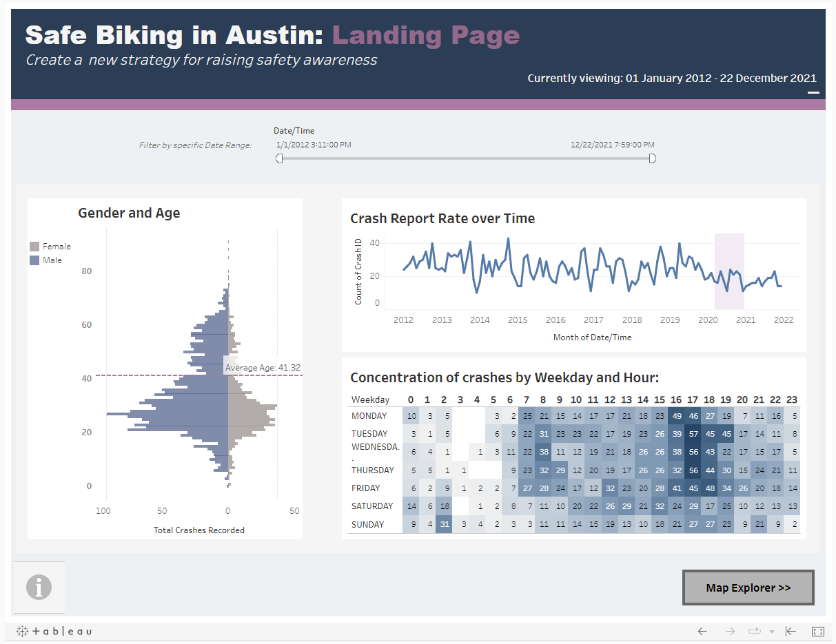Select Sunday hour 2 cell showing 31
836x644 pixels.
tap(445, 524)
